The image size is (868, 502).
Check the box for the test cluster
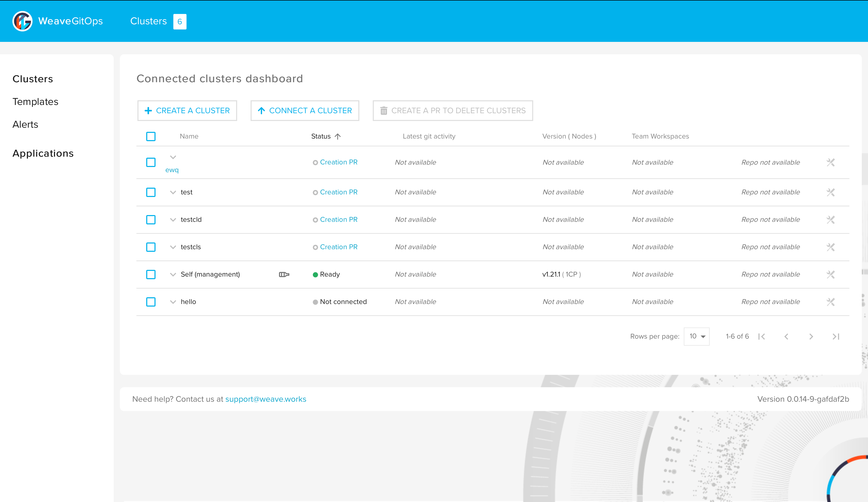(151, 192)
